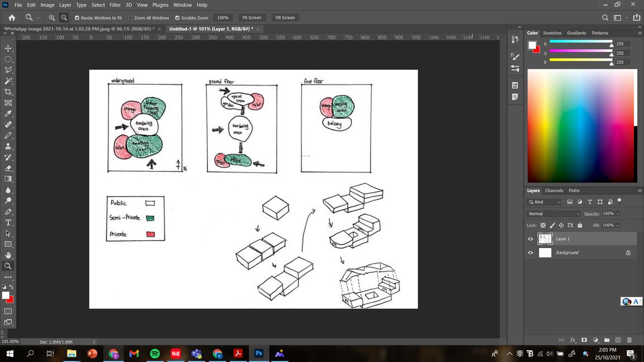Select the Eyedropper tool
This screenshot has width=644, height=362.
(x=8, y=114)
